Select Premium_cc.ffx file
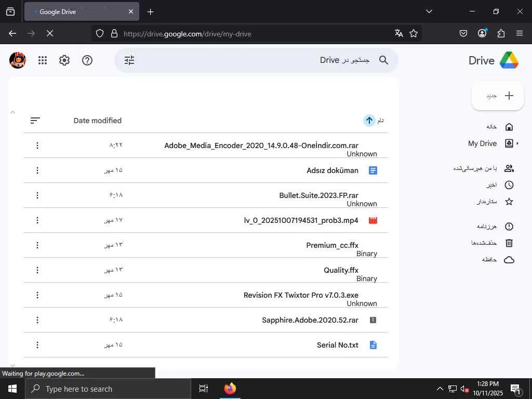The image size is (532, 399). (x=206, y=245)
